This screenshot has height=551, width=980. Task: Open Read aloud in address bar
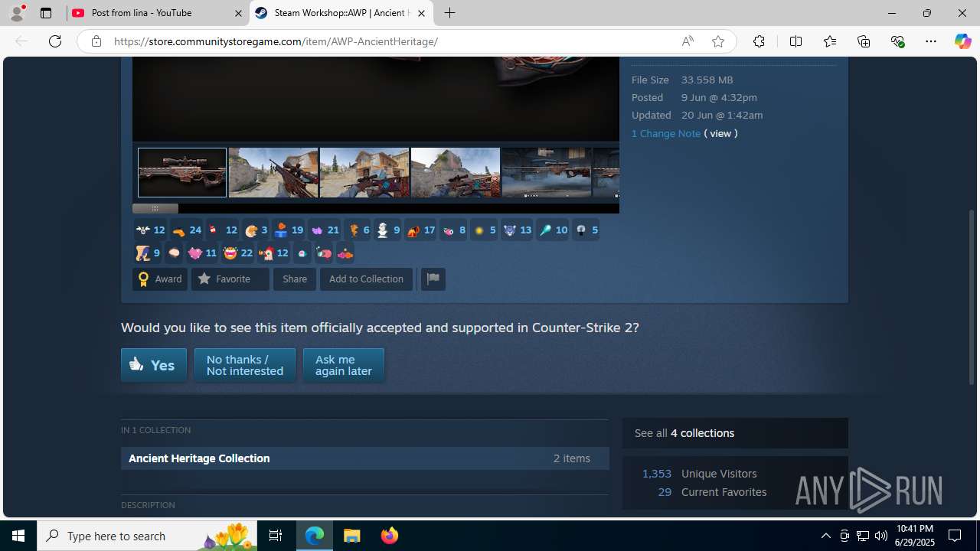click(x=688, y=41)
